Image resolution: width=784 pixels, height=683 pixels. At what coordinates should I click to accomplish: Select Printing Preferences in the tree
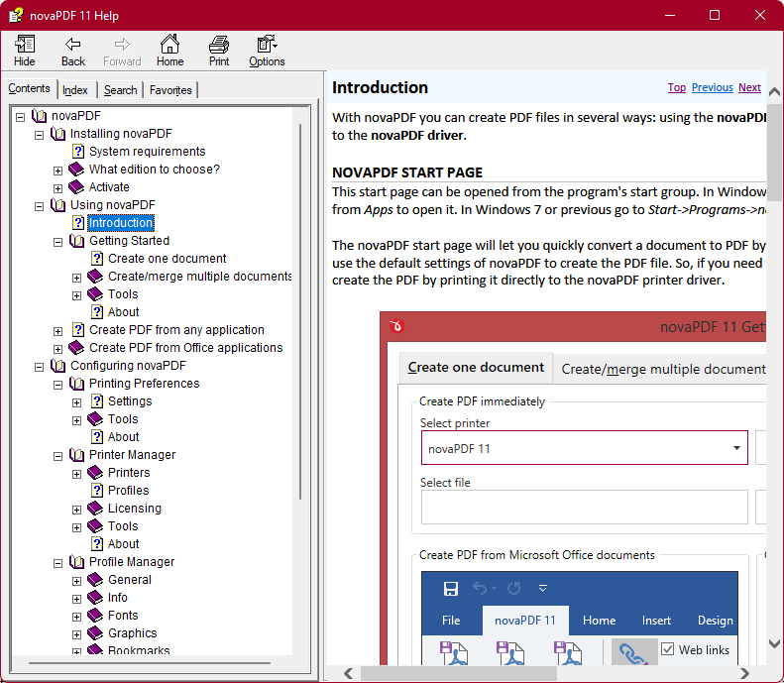tap(144, 384)
